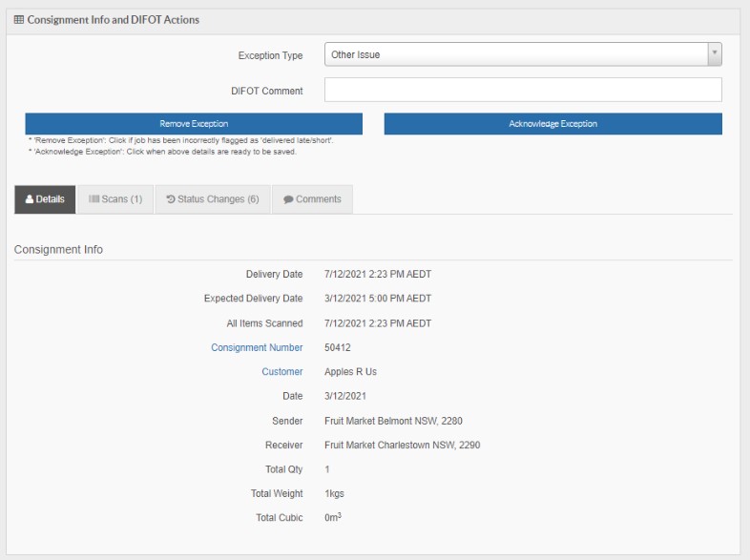Click the Acknowledge Exception button
750x560 pixels.
552,124
